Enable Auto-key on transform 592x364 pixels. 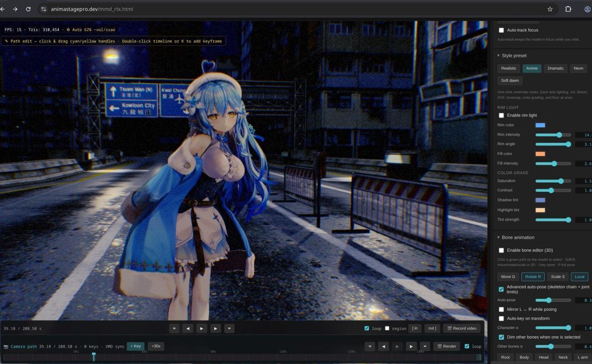(x=501, y=319)
